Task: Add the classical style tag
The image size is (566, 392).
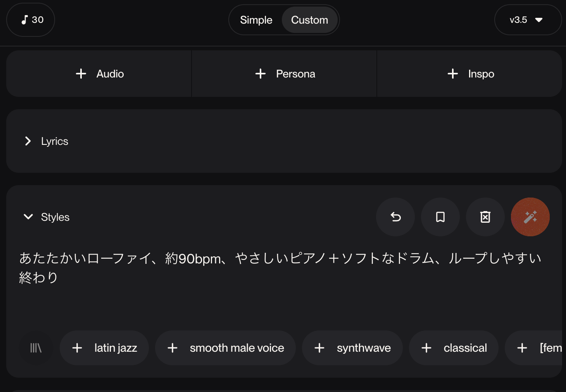Action: 454,348
